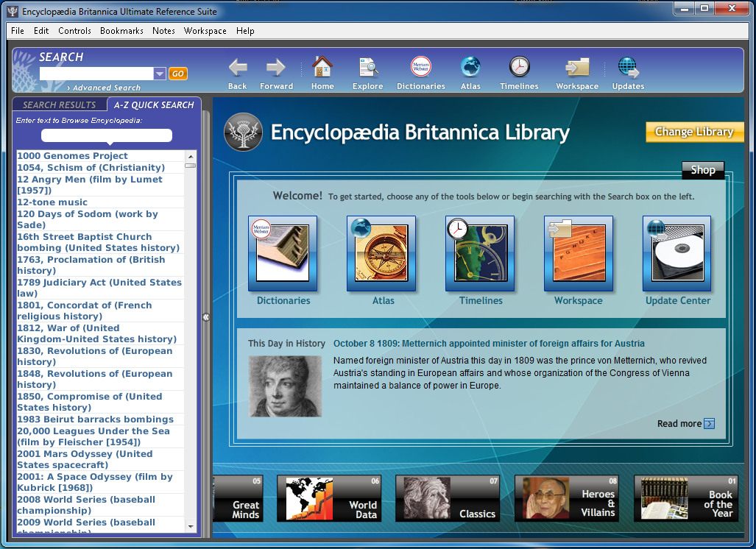Screen dimensions: 756x549
Task: Click the Update Center disc tile
Action: click(x=677, y=253)
